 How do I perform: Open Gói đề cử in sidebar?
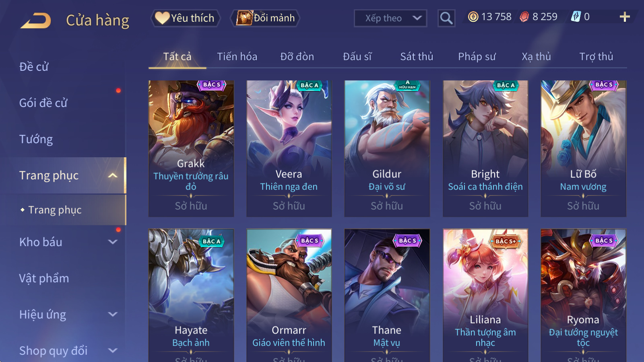43,103
